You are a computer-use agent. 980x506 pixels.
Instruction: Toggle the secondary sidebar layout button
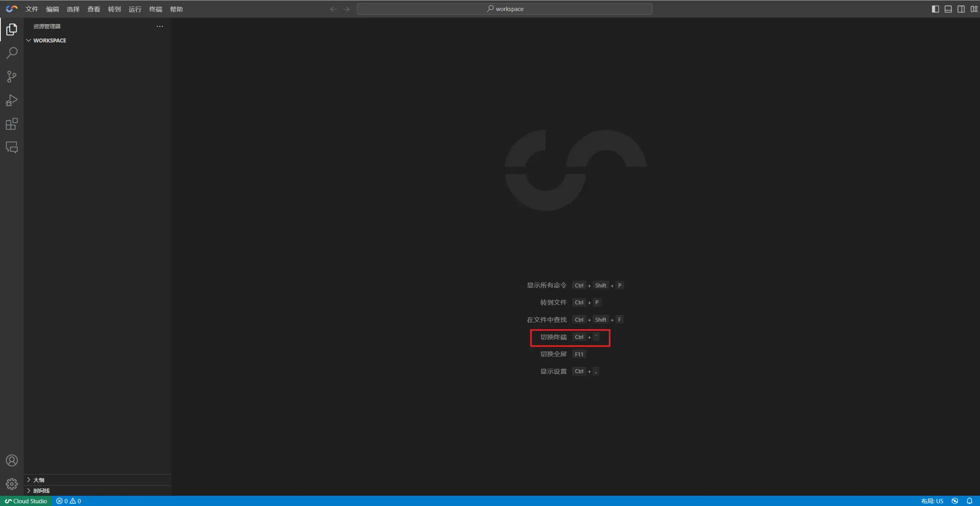[961, 9]
